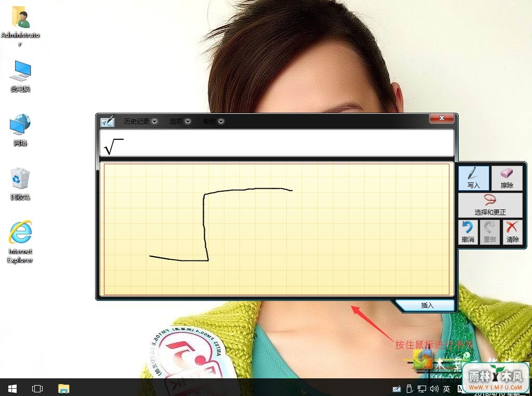Click the safely remove hardware tray icon
The height and width of the screenshot is (396, 532).
(409, 389)
